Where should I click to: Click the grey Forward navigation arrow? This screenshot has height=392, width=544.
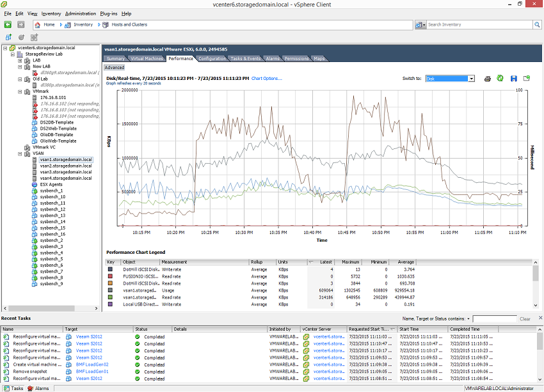21,24
